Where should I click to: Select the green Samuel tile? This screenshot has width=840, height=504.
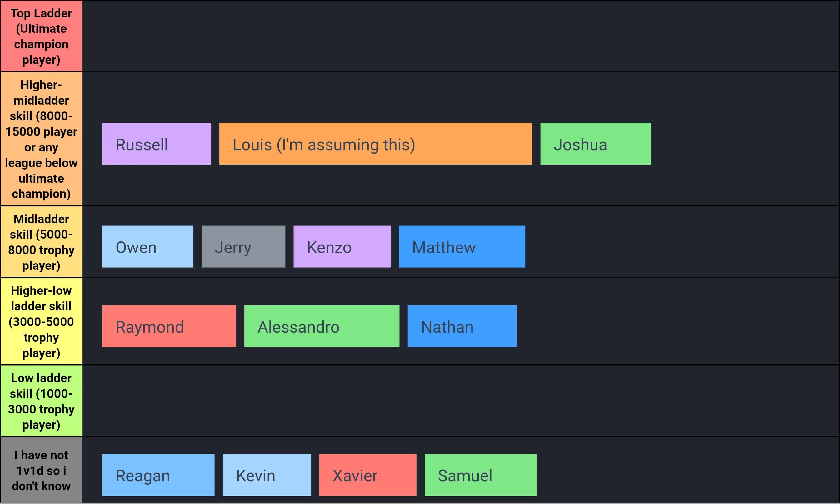[x=481, y=475]
